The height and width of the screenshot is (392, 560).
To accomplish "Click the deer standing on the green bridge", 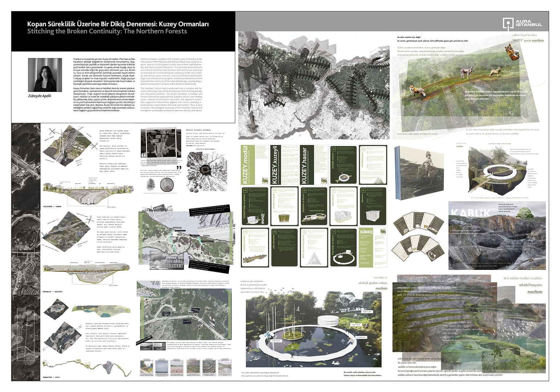I will [466, 72].
